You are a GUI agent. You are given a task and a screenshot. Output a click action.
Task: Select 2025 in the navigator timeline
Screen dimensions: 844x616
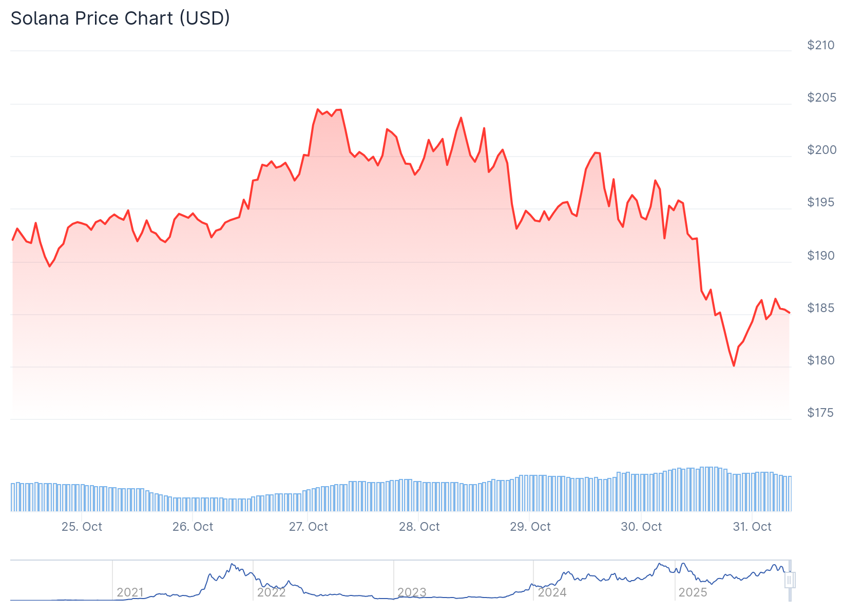(x=693, y=592)
